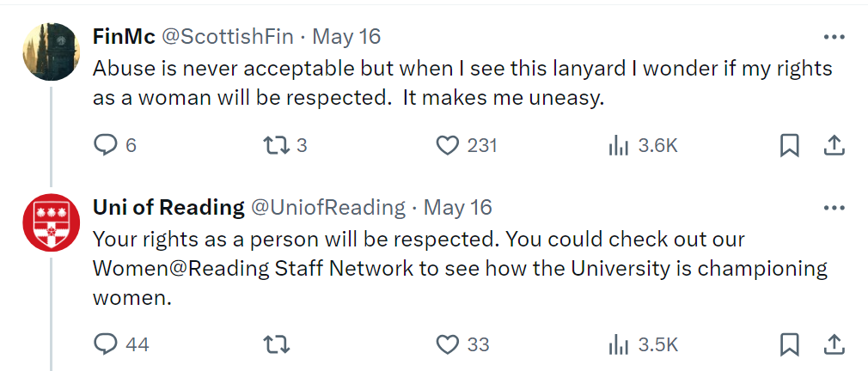Share Uni of Reading's tweet
This screenshot has height=371, width=868.
pos(833,344)
